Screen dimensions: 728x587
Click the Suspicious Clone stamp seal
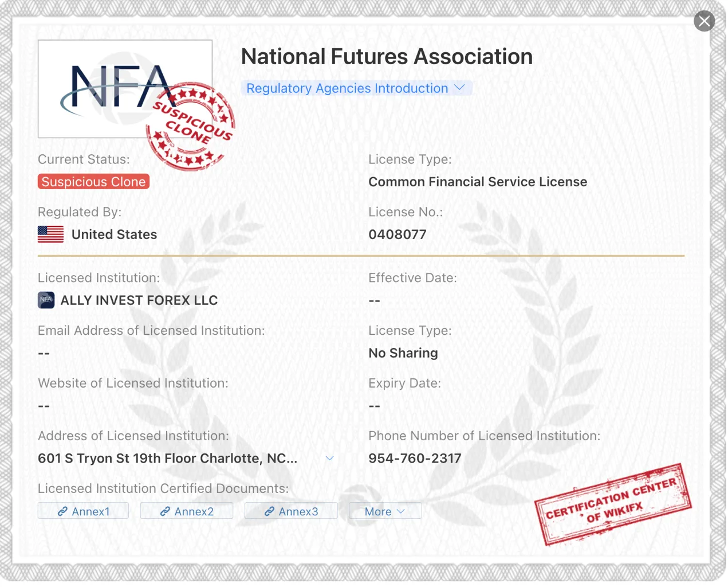[190, 126]
